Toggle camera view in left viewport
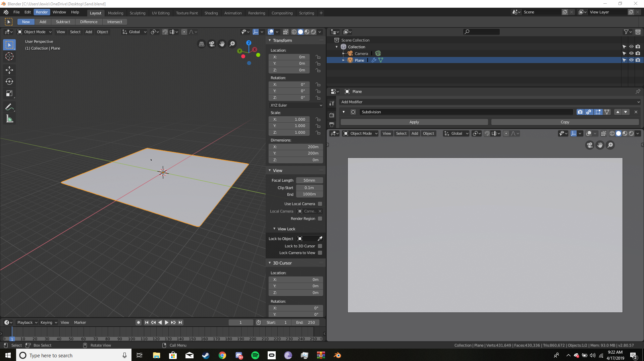Viewport: 644px width, 361px height. (212, 44)
